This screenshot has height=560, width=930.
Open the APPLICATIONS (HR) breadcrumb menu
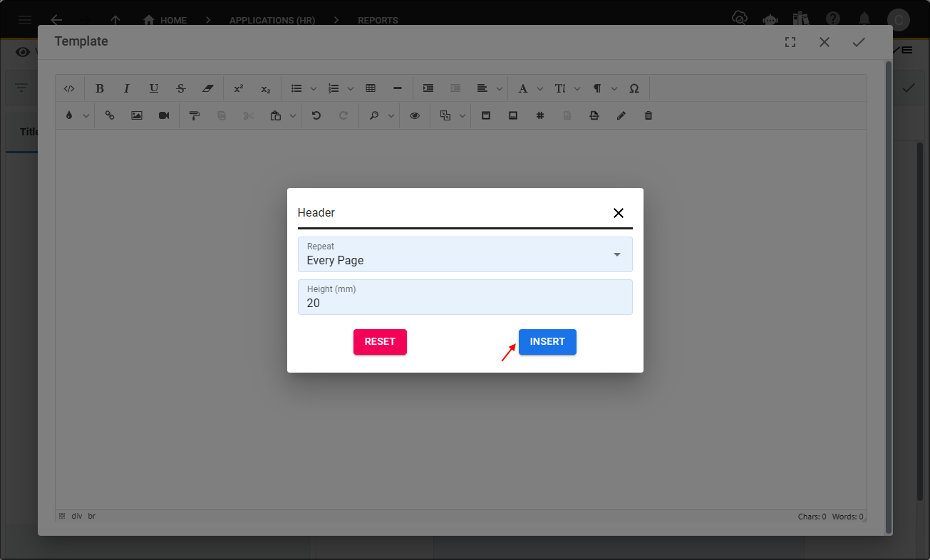tap(272, 20)
